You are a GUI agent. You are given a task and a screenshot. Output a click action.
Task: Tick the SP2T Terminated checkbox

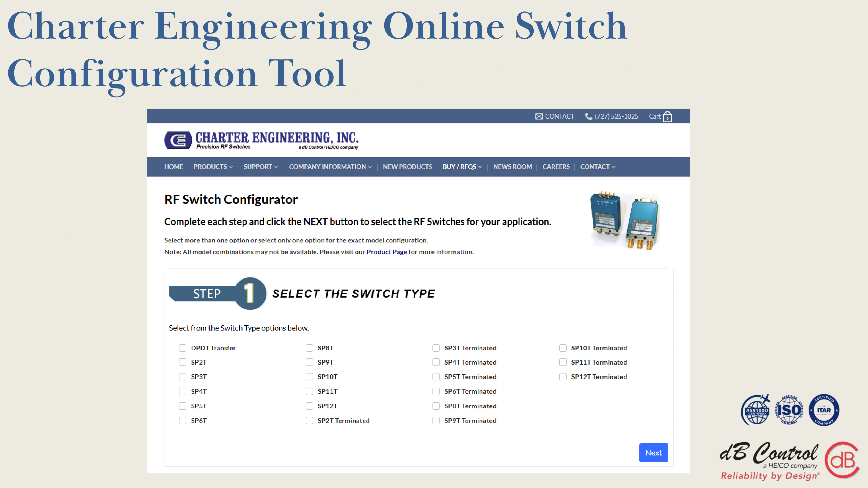click(309, 421)
